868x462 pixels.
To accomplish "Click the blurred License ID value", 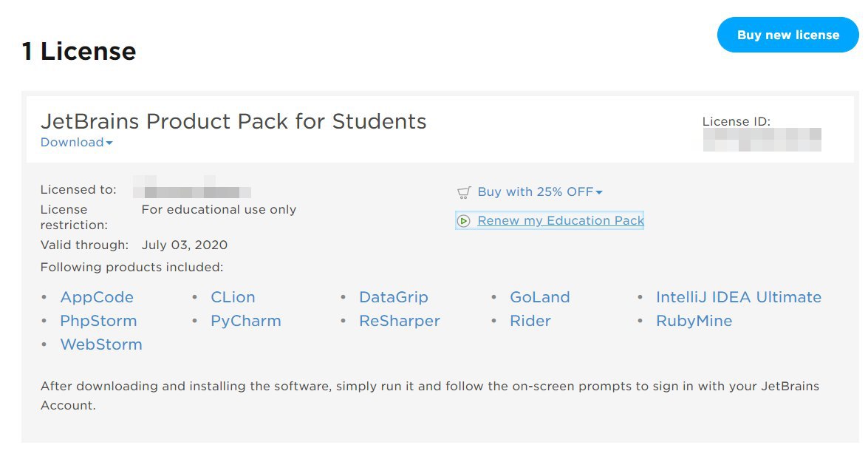I will click(x=762, y=140).
